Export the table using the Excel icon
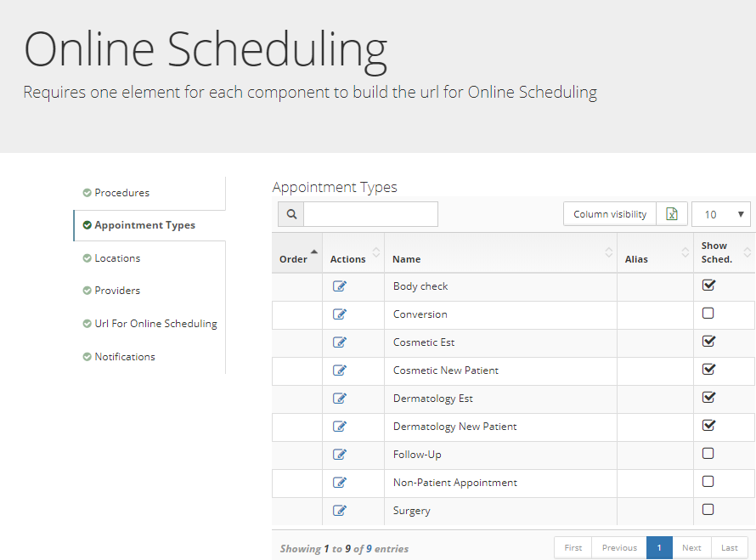Image resolution: width=756 pixels, height=560 pixels. (x=671, y=213)
